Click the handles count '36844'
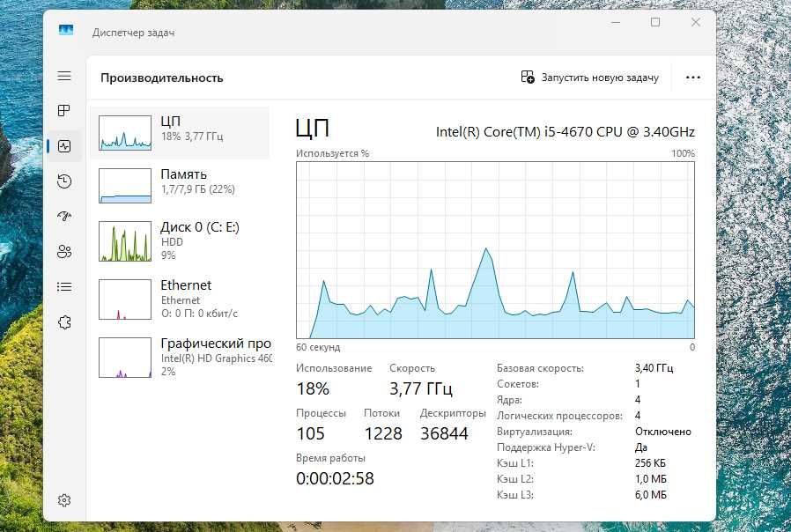This screenshot has height=532, width=791. (445, 433)
